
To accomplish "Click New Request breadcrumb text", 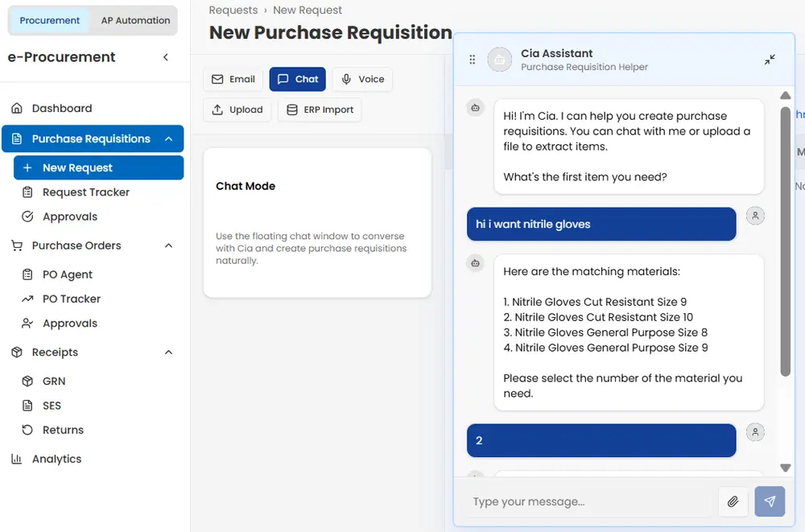I will pos(307,10).
